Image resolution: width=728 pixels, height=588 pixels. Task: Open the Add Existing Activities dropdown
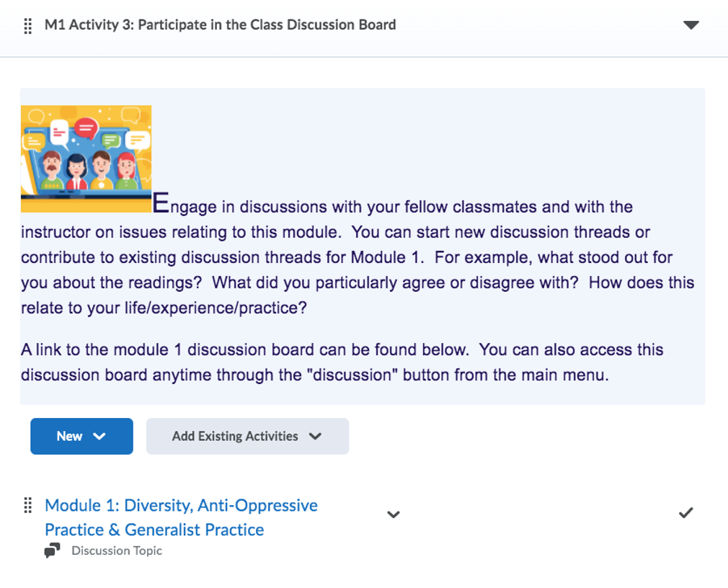[x=247, y=436]
